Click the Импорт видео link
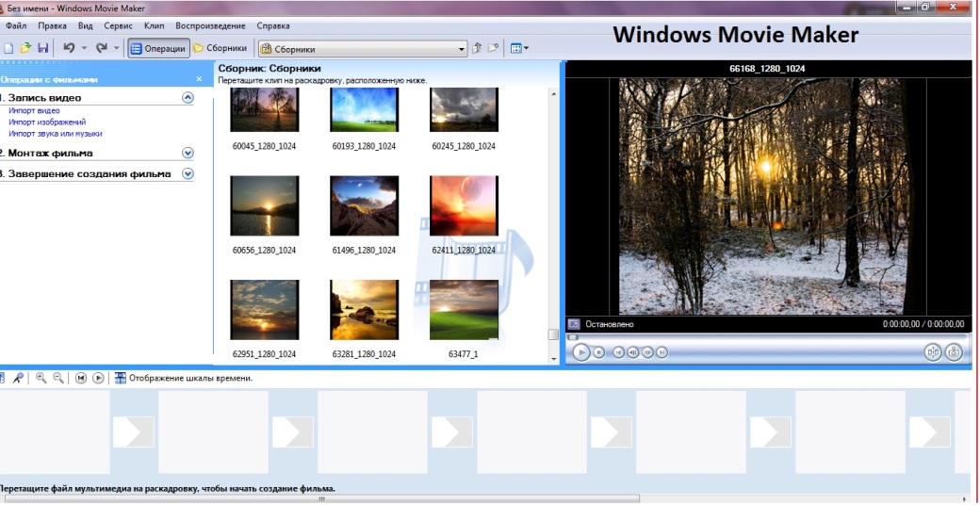 (34, 111)
